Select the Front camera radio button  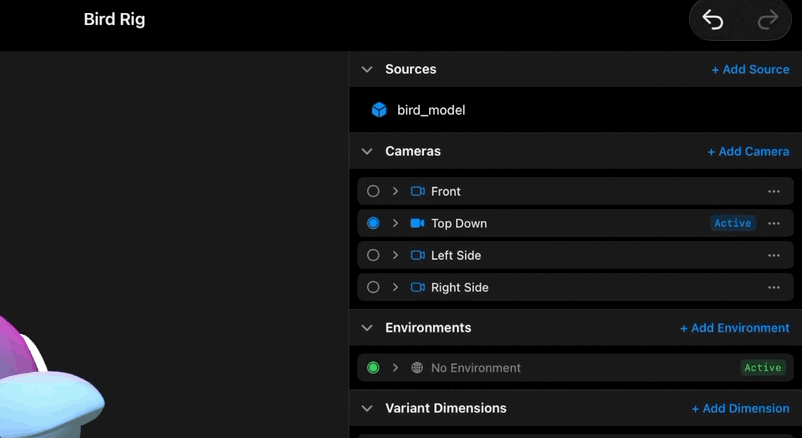(x=373, y=191)
